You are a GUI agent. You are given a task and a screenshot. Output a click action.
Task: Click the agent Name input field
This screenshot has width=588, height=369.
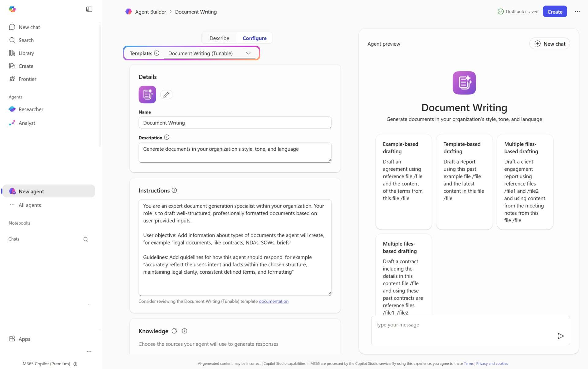pos(235,123)
